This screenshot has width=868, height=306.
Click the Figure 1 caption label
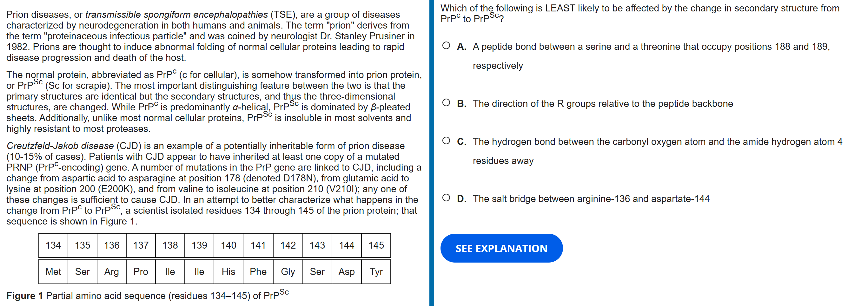25,296
